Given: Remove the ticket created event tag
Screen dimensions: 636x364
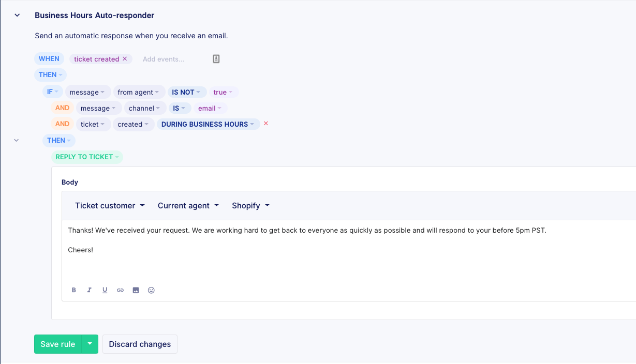Looking at the screenshot, I should point(125,59).
